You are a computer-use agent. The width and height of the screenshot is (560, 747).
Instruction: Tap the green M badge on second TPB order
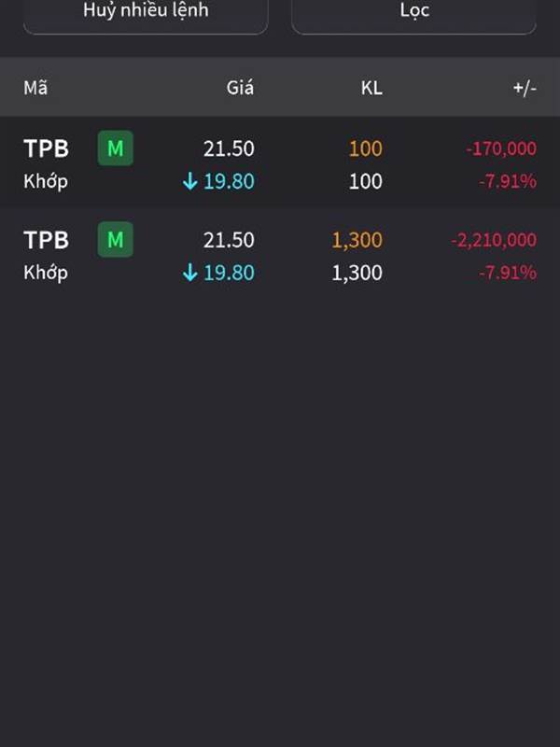tap(115, 240)
